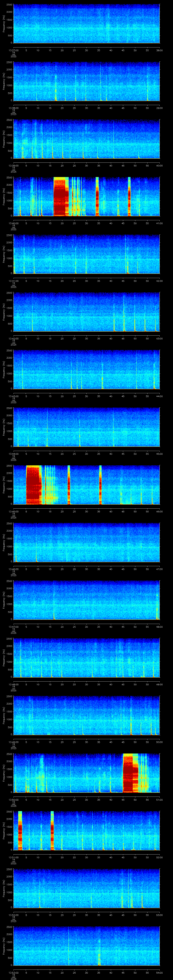Open the spectrogram panel starting at 13:49:00
This screenshot has height=980, width=173.
[86, 715]
